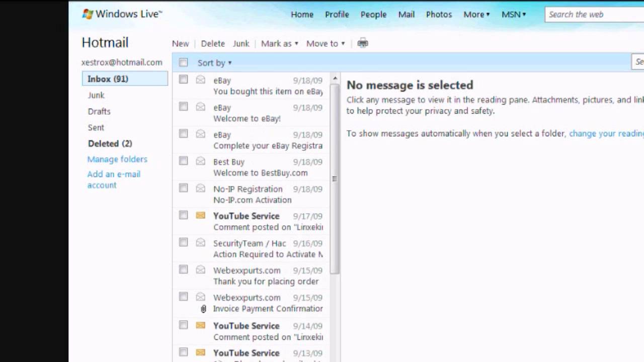Check the No-IP Registration email checkbox
644x362 pixels.
tap(183, 188)
